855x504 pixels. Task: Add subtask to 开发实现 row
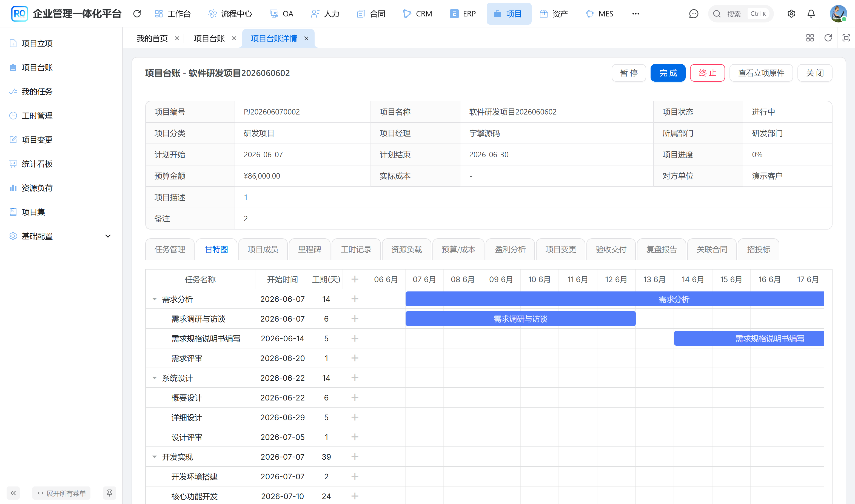click(355, 456)
